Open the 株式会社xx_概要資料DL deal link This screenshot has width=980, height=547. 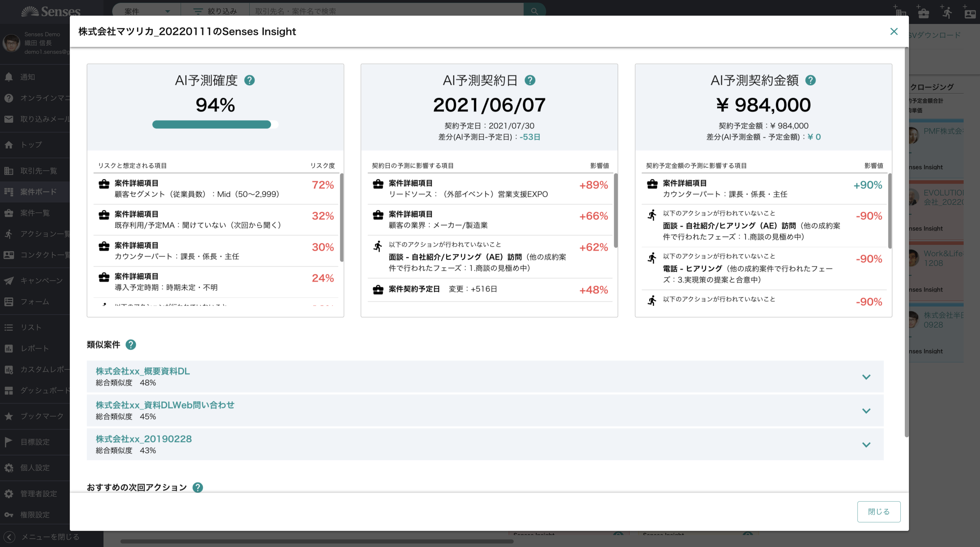click(143, 371)
